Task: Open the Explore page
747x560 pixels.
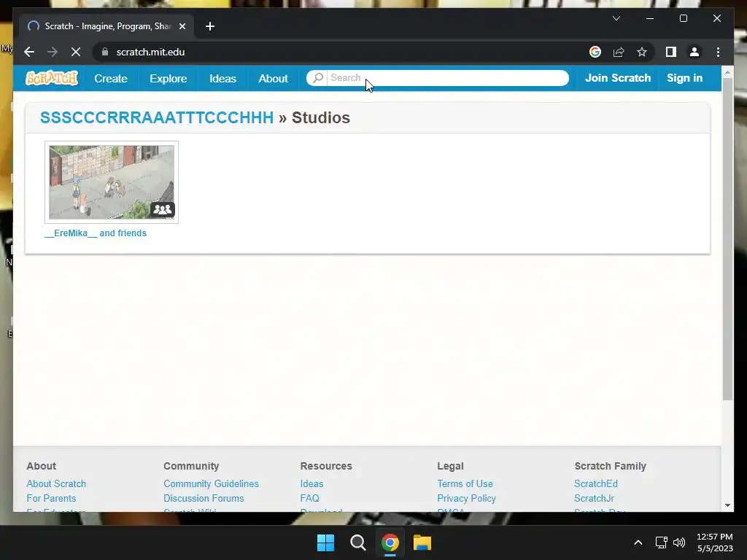Action: 169,79
